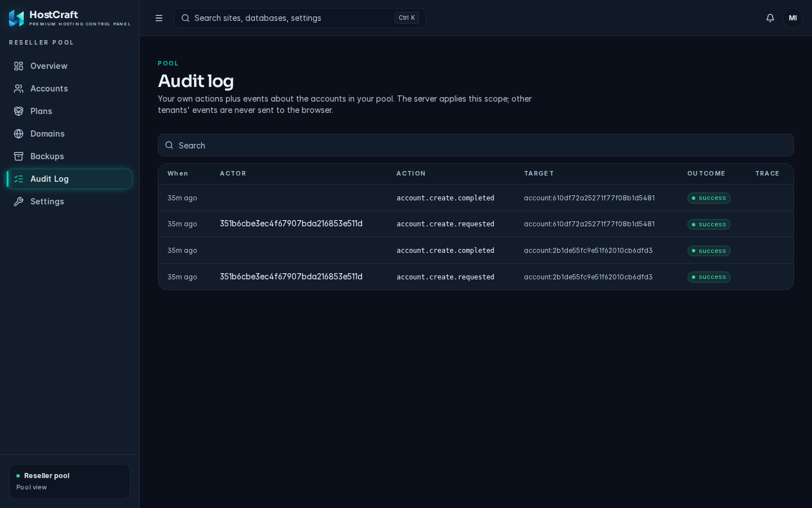Click the Backups archive icon

coord(19,156)
